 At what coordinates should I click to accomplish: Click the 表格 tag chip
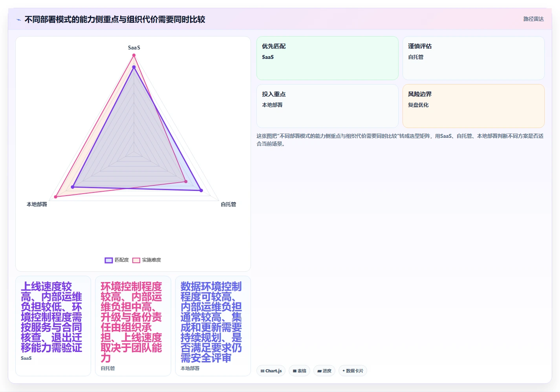300,371
